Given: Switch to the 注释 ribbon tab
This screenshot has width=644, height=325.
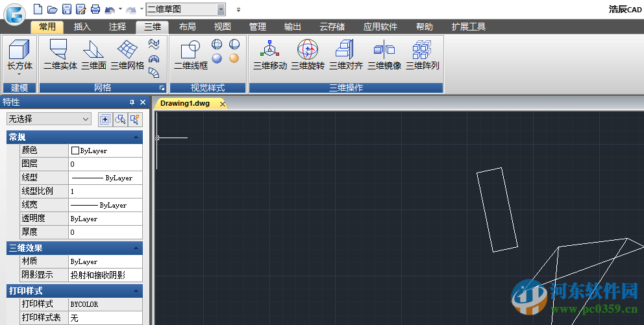Looking at the screenshot, I should [117, 27].
